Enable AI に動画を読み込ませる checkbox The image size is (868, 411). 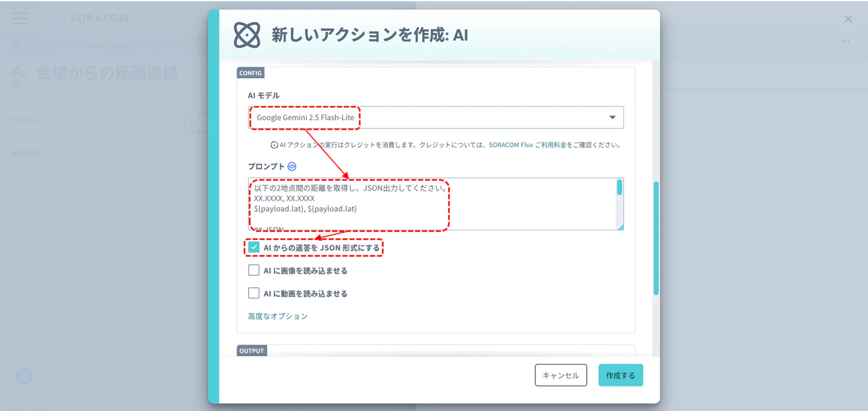tap(254, 294)
